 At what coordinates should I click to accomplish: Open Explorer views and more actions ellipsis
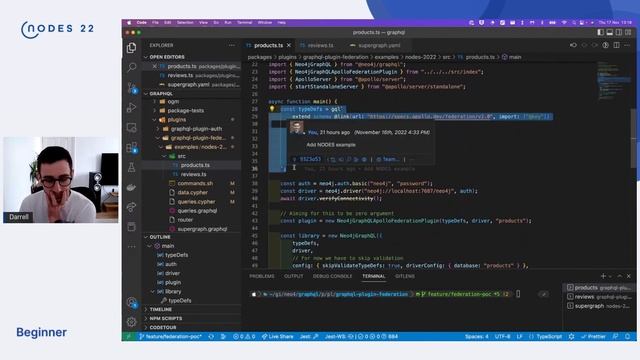[x=232, y=45]
